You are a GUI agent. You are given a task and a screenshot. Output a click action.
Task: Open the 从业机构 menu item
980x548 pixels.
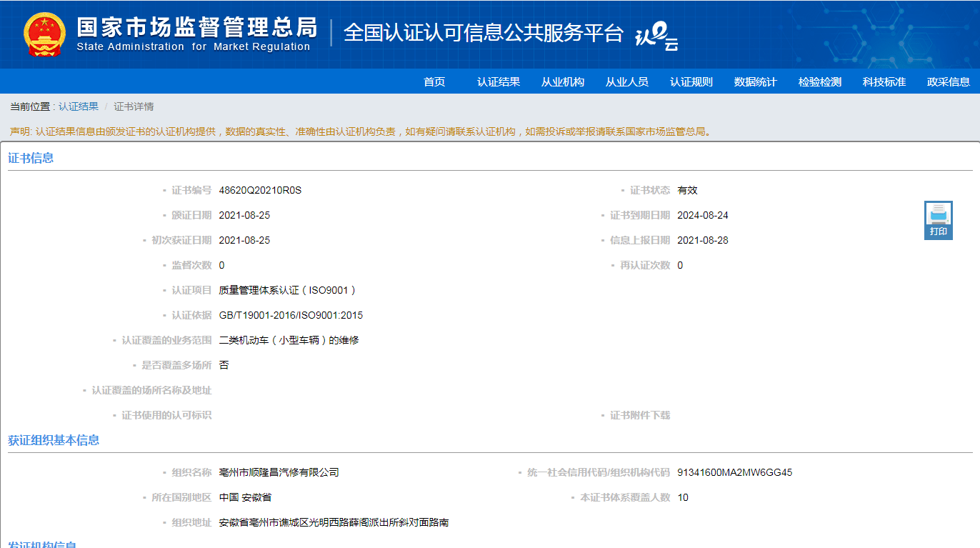tap(563, 82)
